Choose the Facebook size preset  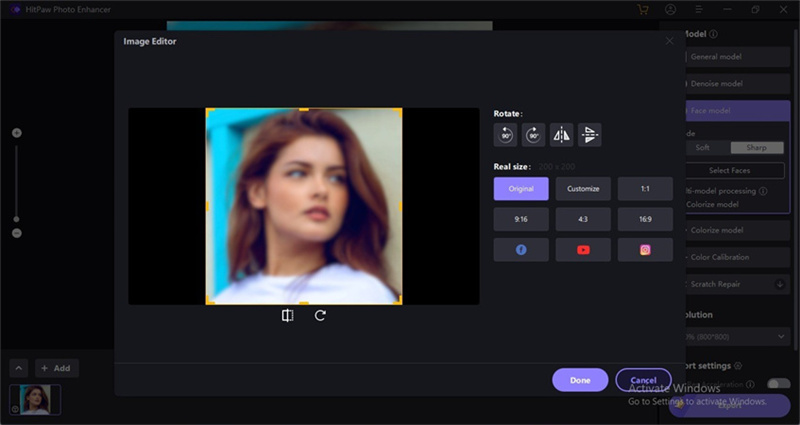pos(521,250)
